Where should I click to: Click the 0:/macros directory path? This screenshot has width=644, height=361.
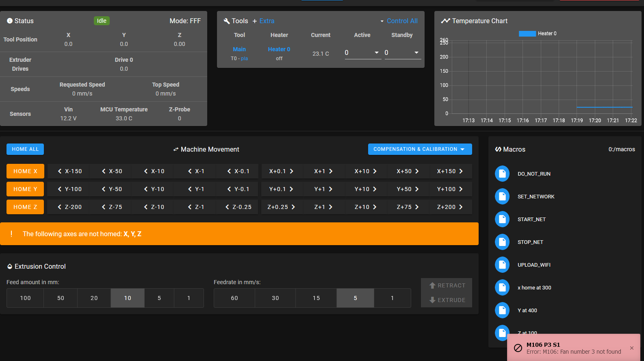[622, 149]
